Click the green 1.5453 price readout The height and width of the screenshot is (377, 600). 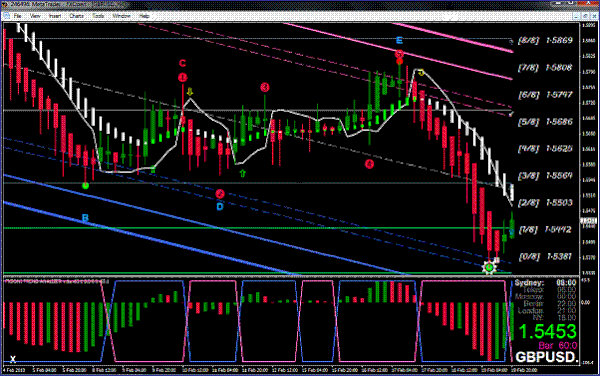coord(547,331)
